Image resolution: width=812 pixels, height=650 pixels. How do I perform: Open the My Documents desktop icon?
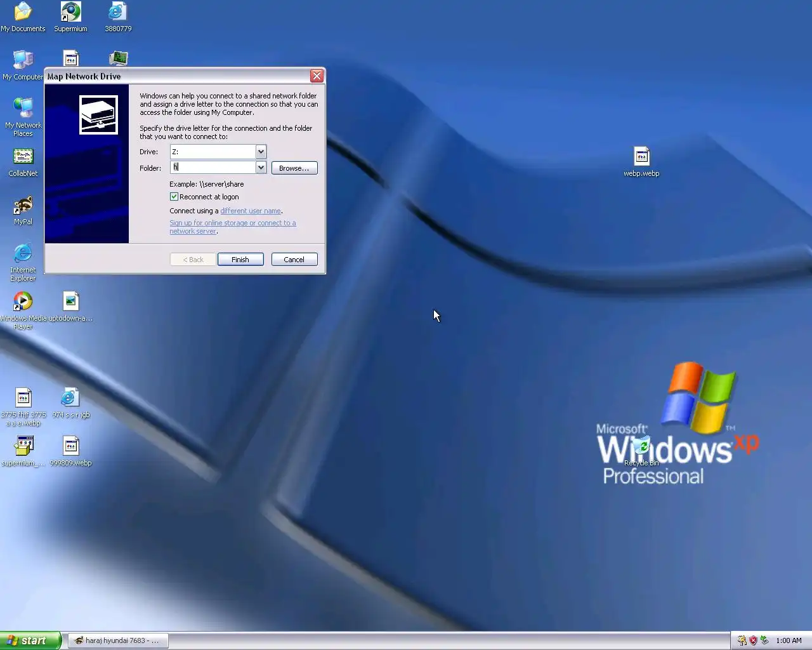point(23,17)
